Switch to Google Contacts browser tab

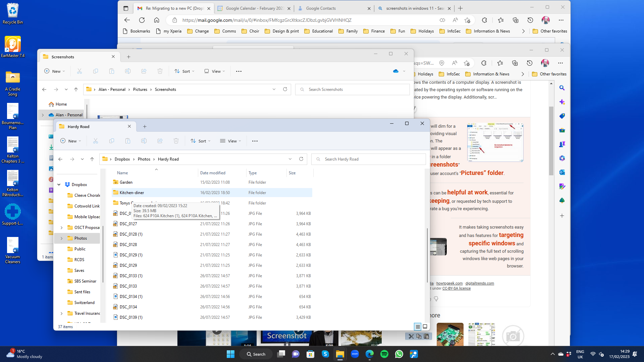[x=334, y=8]
